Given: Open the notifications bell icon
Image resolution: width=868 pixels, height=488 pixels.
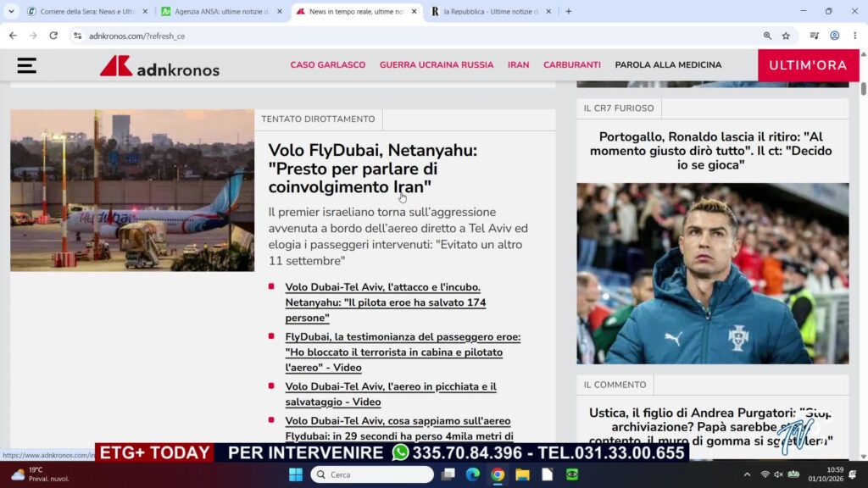Looking at the screenshot, I should tap(853, 474).
